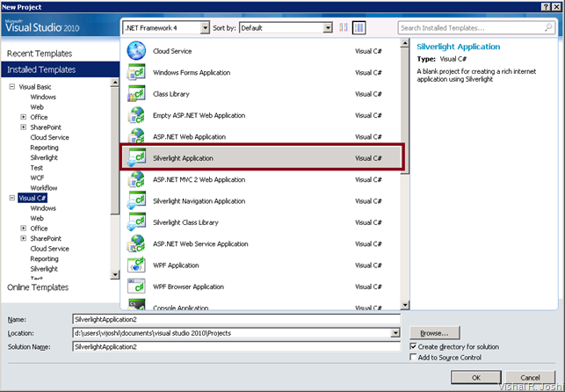Select Web under Visual C#

[x=37, y=218]
